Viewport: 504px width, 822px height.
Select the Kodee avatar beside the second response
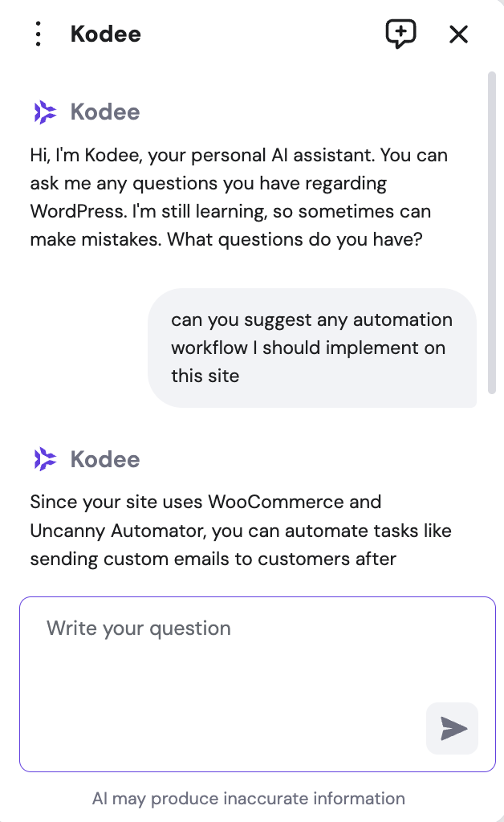pyautogui.click(x=45, y=459)
